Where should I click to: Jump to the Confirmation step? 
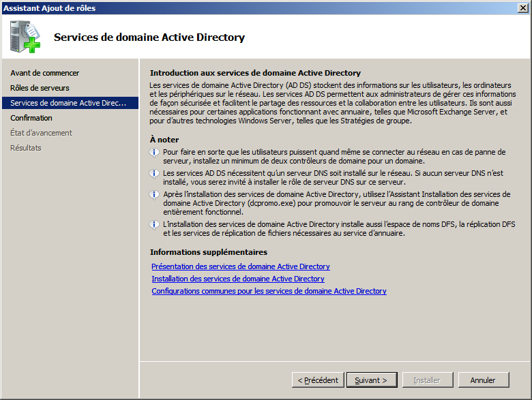pos(31,118)
